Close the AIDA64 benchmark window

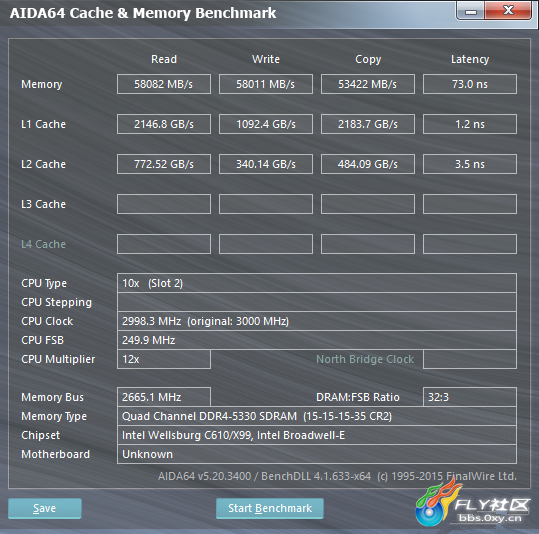coord(508,10)
